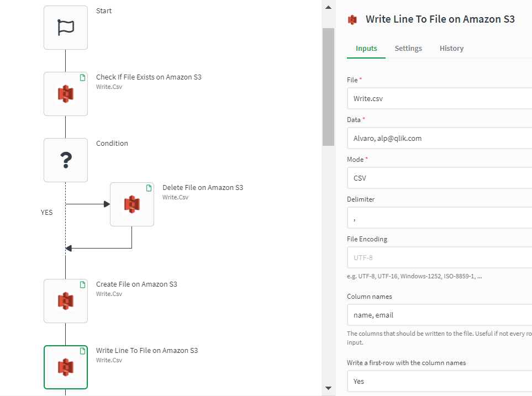532x396 pixels.
Task: Select the Create File on Amazon S3 block icon
Action: (x=65, y=300)
